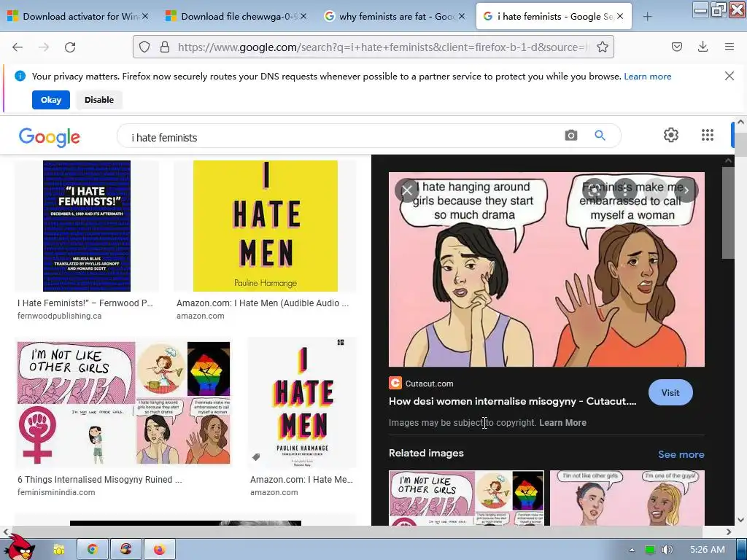This screenshot has width=747, height=560.
Task: Dismiss the privacy notification bar
Action: pyautogui.click(x=729, y=76)
